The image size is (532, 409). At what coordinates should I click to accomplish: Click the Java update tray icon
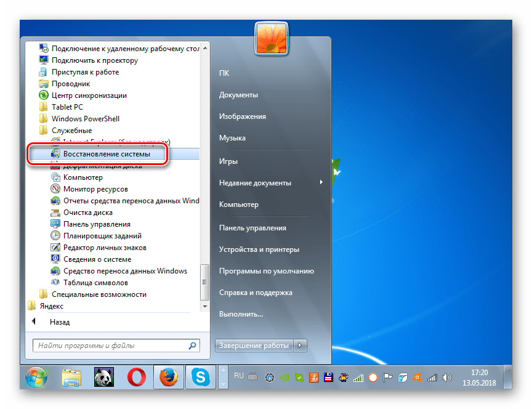click(314, 377)
